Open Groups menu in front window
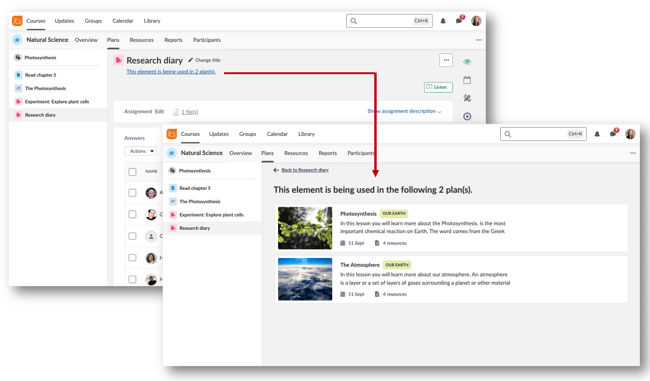 247,134
